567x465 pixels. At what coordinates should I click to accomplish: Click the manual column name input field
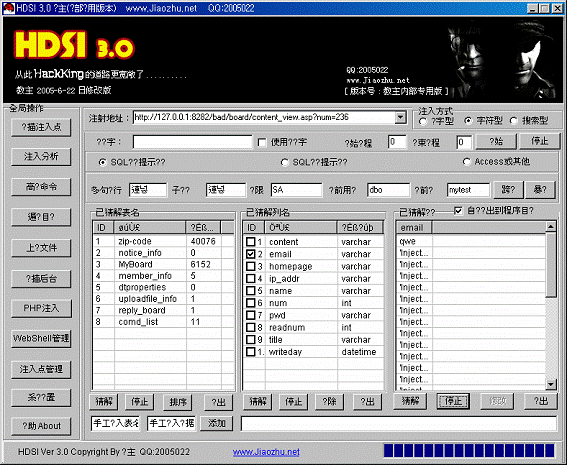171,423
